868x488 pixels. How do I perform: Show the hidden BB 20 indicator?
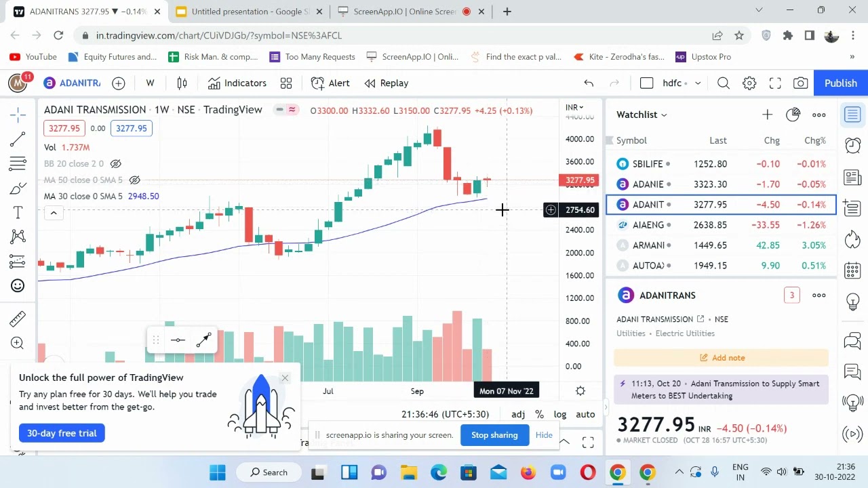point(116,163)
